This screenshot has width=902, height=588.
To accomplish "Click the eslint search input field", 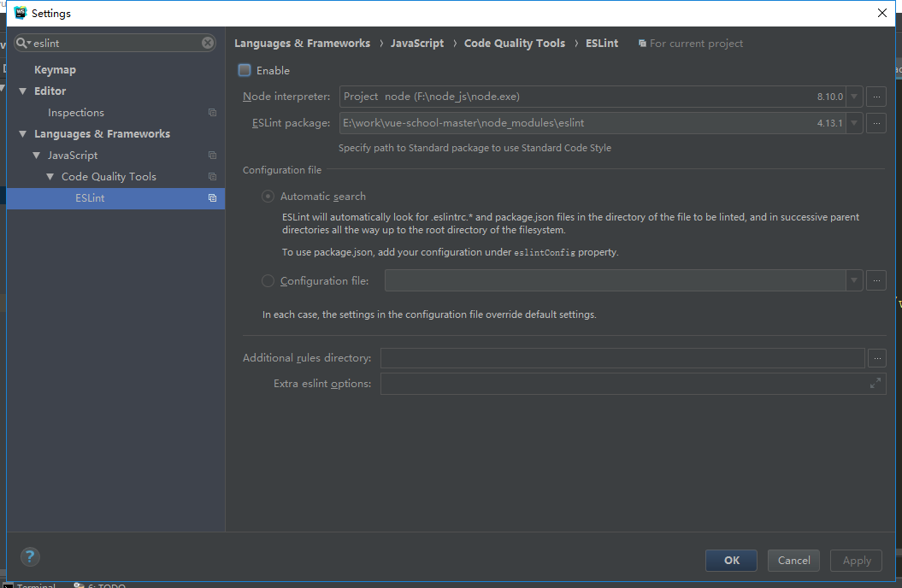I will coord(115,43).
